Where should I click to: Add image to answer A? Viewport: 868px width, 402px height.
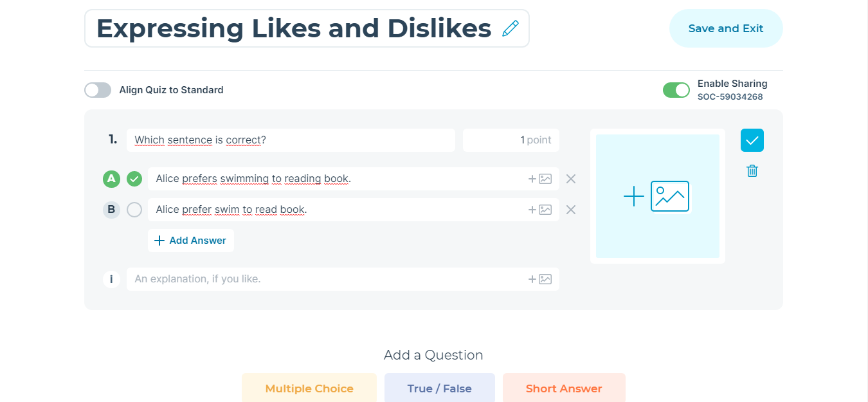pyautogui.click(x=540, y=179)
